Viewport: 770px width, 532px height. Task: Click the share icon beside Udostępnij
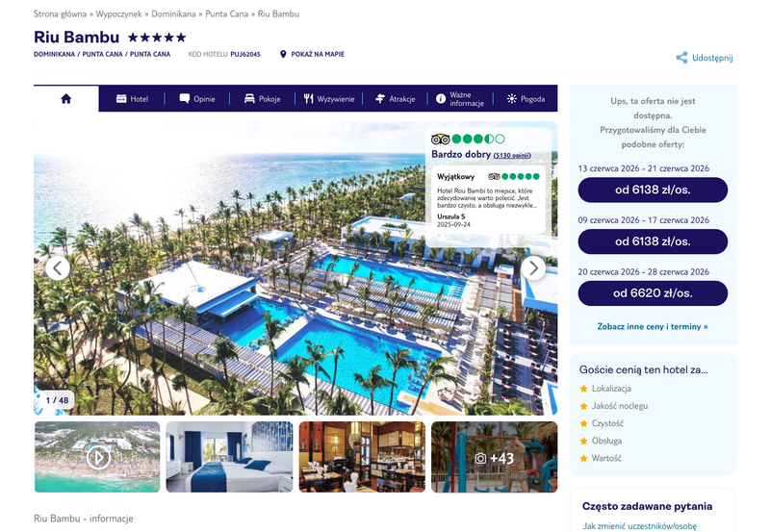[x=681, y=58]
